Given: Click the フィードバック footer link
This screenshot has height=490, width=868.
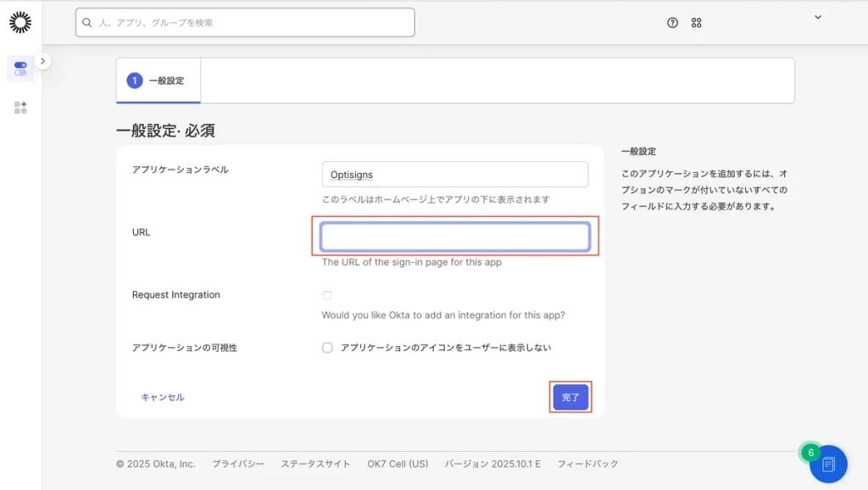Looking at the screenshot, I should 587,464.
